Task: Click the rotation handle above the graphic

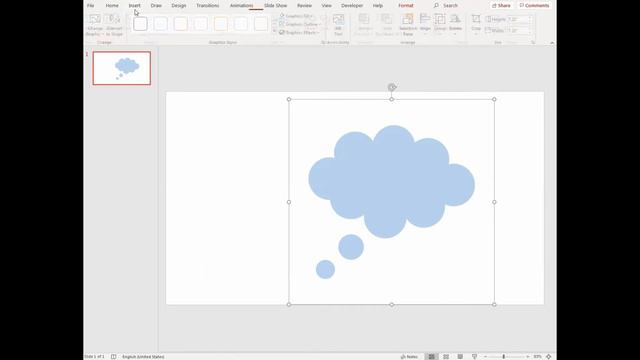Action: (391, 87)
